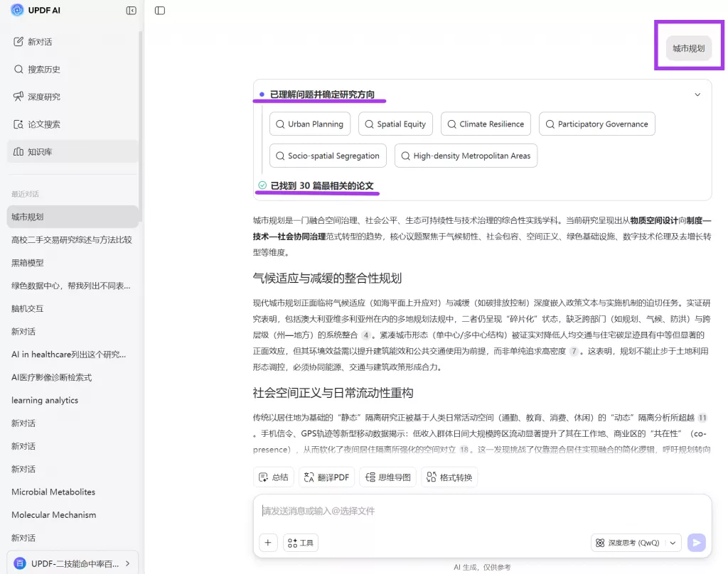Screen dimensions: 728x574
Task: Collapse the research direction panel chevron
Action: [x=697, y=93]
